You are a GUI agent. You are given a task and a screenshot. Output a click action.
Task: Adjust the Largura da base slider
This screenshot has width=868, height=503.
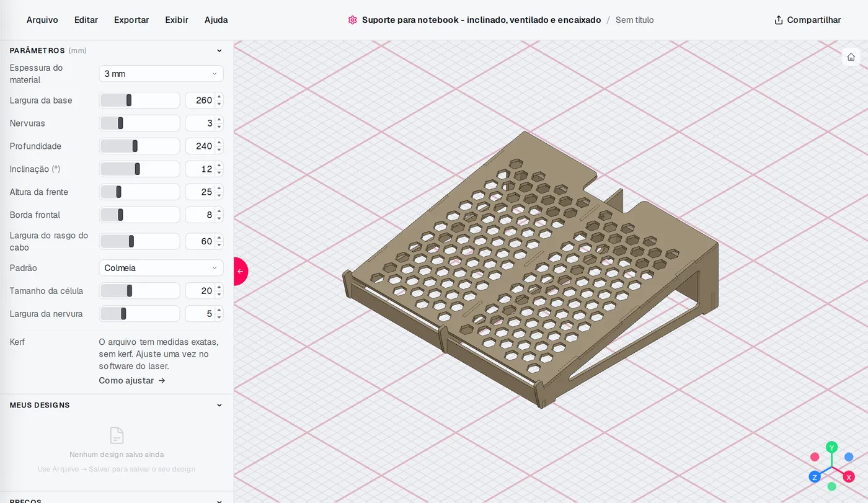click(139, 100)
